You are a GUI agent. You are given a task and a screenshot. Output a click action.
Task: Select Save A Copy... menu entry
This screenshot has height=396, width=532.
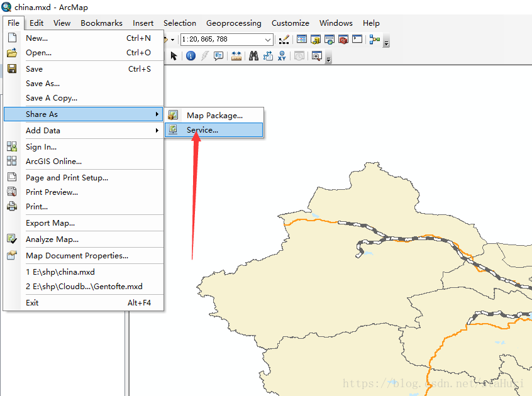point(84,98)
